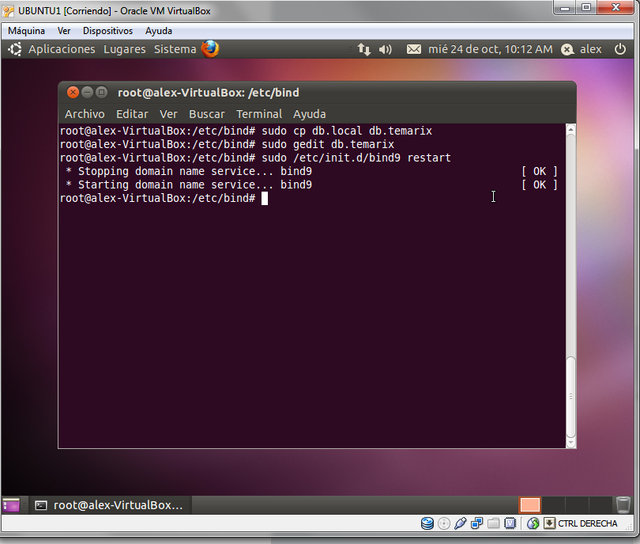The width and height of the screenshot is (640, 544).
Task: Maximize the VirtualBox window
Action: 586,8
